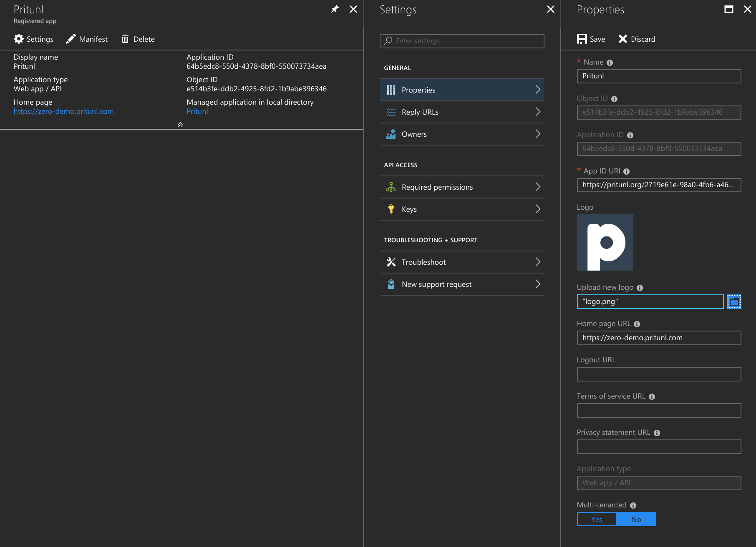Expand the Keys row chevron
The height and width of the screenshot is (547, 756).
coord(538,209)
